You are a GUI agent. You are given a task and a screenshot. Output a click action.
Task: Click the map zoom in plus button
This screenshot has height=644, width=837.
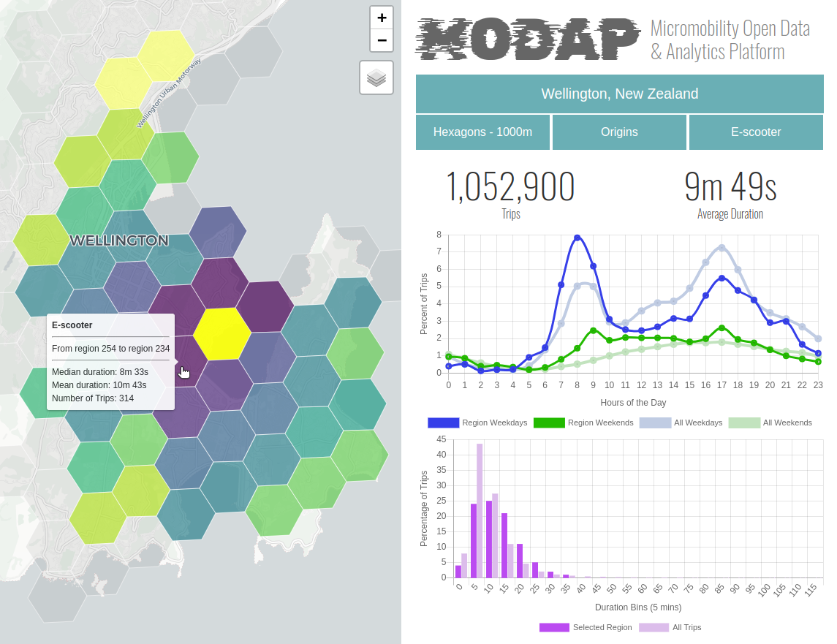tap(382, 18)
